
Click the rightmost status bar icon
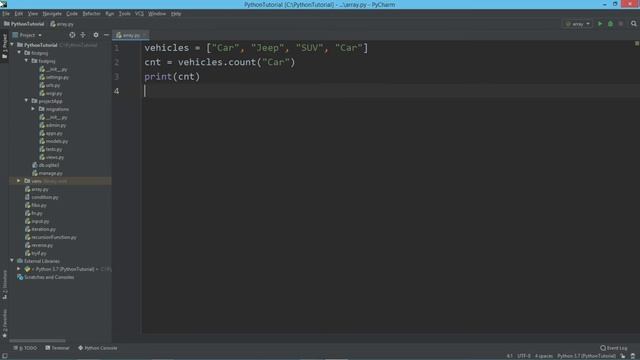point(633,356)
